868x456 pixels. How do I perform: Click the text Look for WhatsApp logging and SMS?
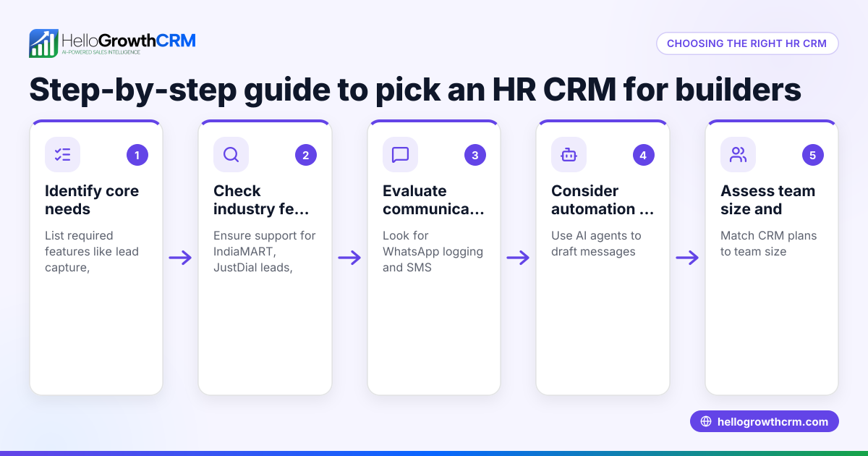click(x=433, y=252)
